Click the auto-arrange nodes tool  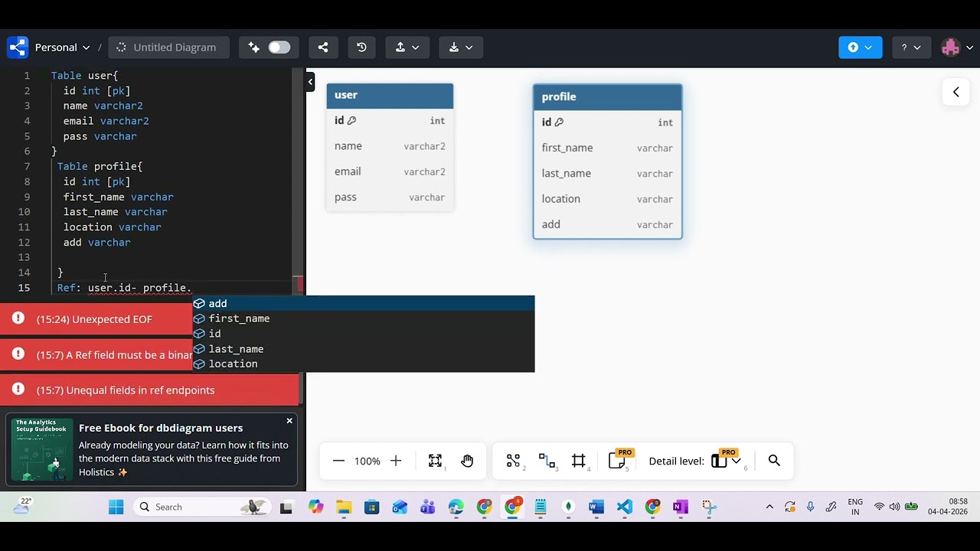(x=513, y=461)
